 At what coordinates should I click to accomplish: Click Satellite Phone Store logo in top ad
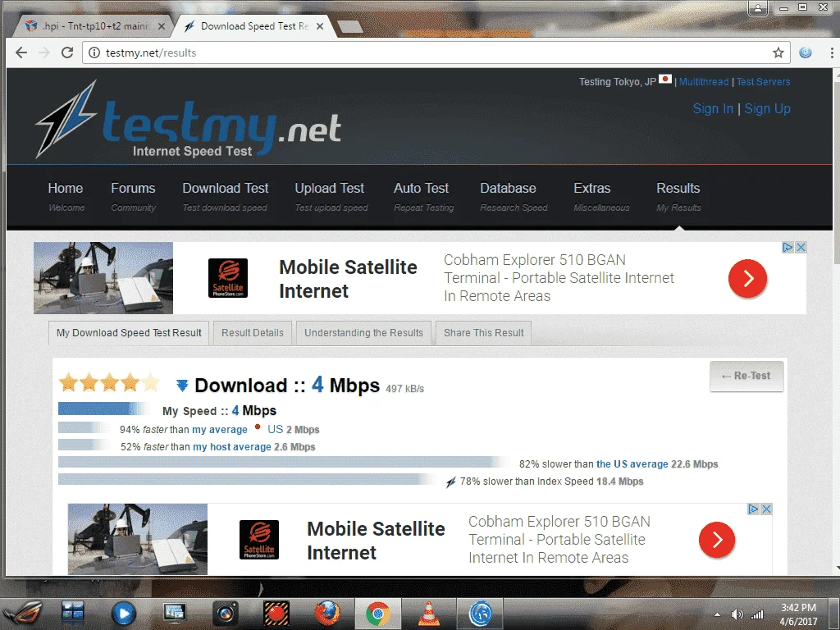pyautogui.click(x=228, y=278)
